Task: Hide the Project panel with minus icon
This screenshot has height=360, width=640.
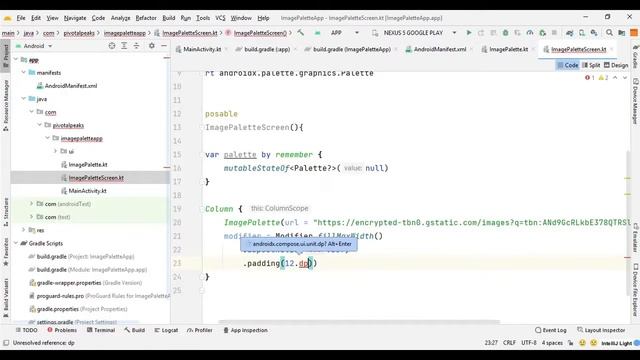Action: (164, 46)
